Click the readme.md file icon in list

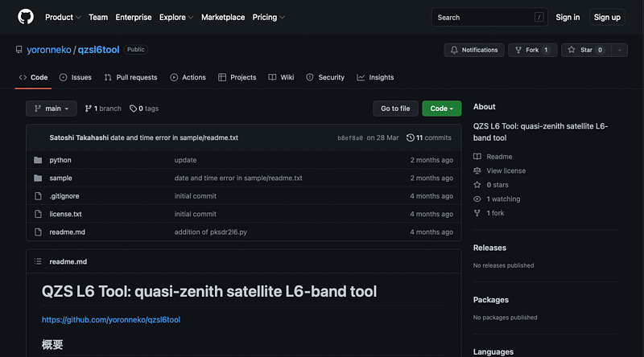[38, 232]
